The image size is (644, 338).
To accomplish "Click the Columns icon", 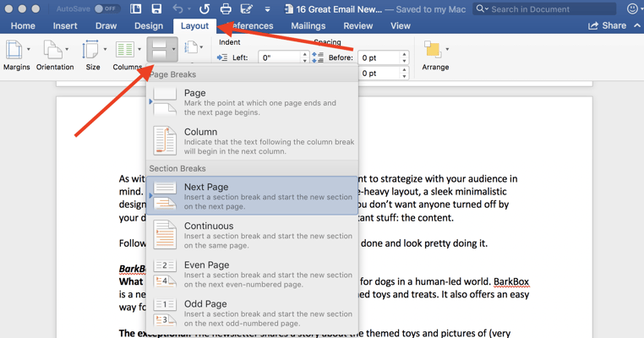I will point(124,50).
